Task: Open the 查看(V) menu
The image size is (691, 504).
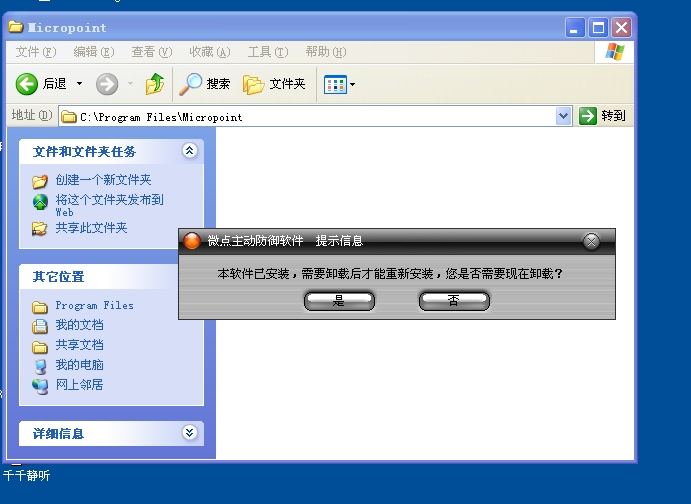Action: click(152, 52)
